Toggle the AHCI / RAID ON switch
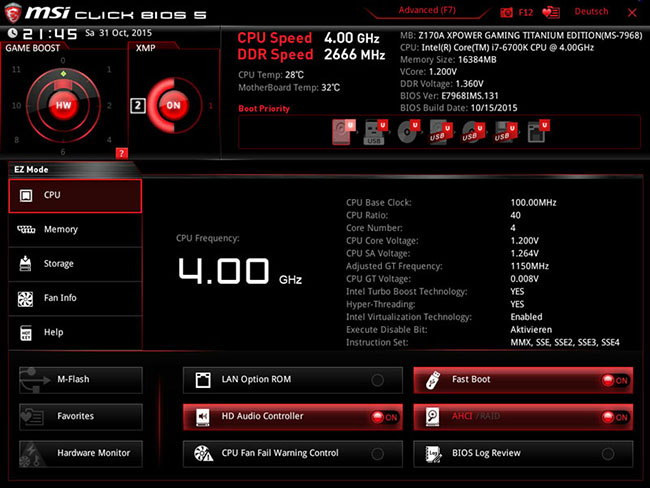The height and width of the screenshot is (488, 650). pos(615,417)
